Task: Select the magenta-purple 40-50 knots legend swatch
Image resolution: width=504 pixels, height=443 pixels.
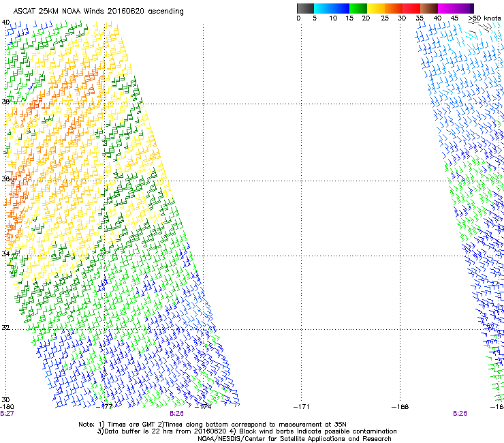Action: click(456, 8)
